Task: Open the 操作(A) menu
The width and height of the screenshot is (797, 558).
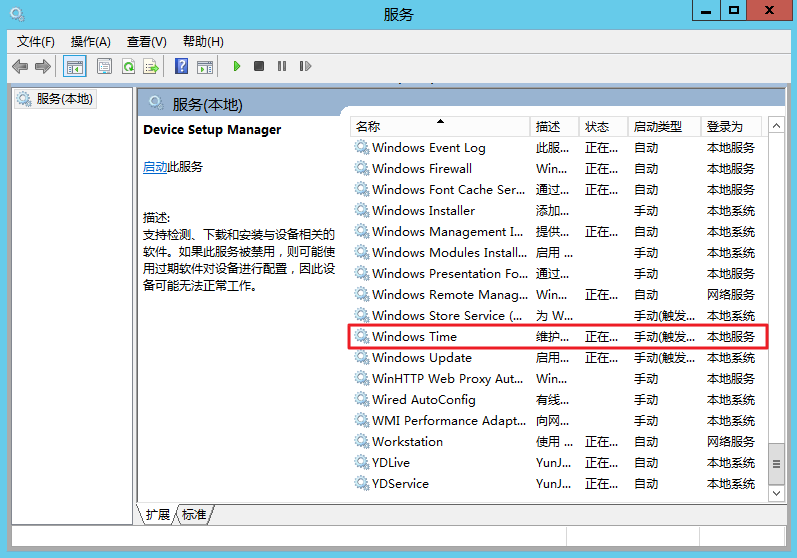Action: tap(90, 41)
